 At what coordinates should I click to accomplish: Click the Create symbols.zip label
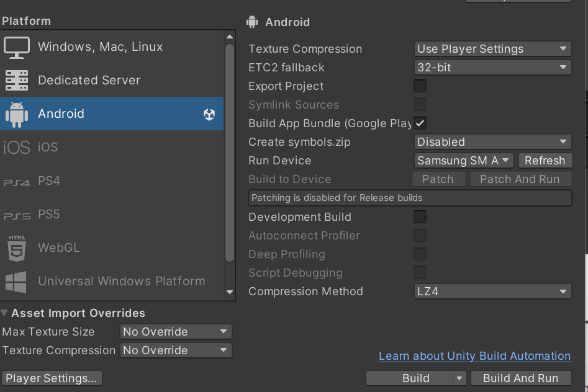(x=300, y=142)
